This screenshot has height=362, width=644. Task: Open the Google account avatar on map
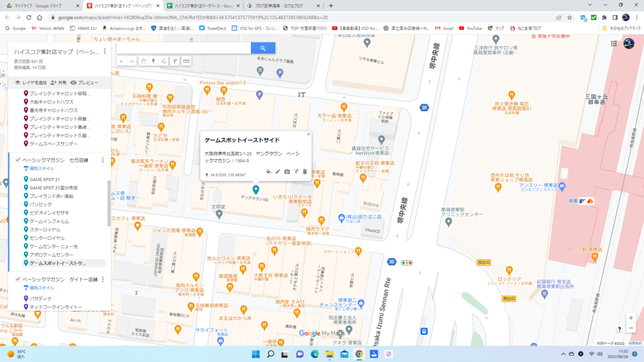click(628, 43)
